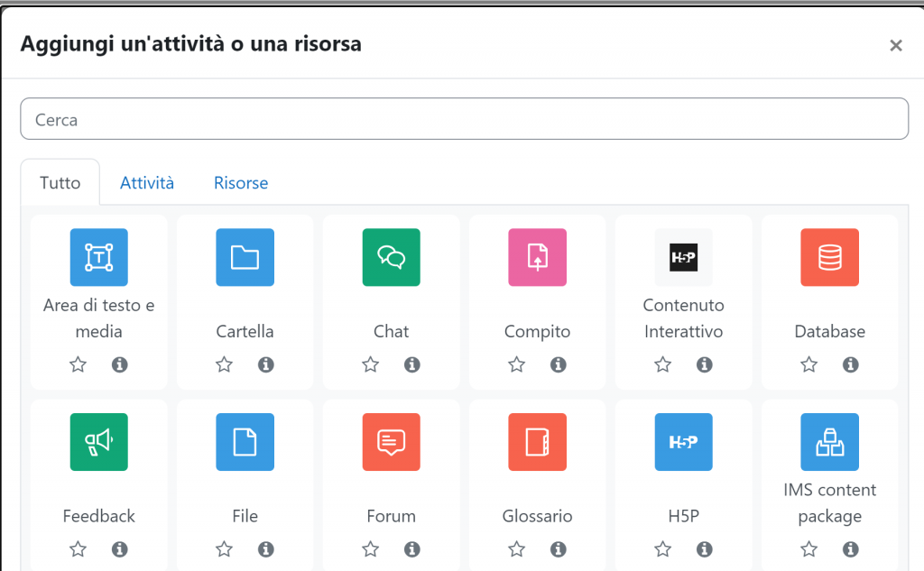Pick the Contenuto Interattivo H5P black icon
Screen dimensions: 924x571
(x=684, y=257)
